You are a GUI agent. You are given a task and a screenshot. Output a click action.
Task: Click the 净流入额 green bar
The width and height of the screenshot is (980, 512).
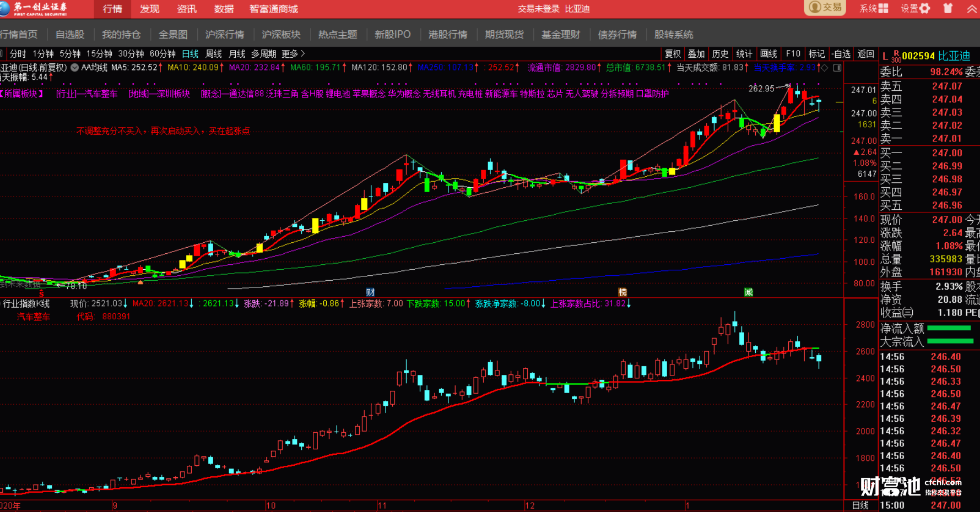point(949,328)
